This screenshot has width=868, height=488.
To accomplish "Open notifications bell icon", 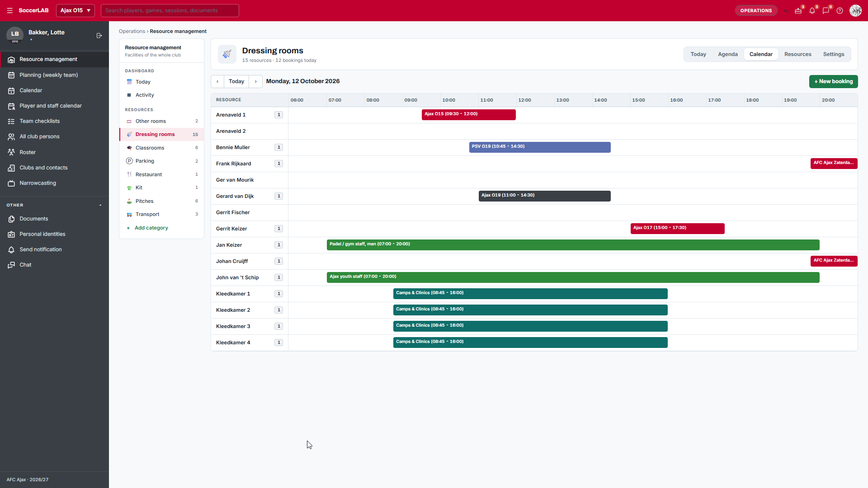I will coord(812,10).
